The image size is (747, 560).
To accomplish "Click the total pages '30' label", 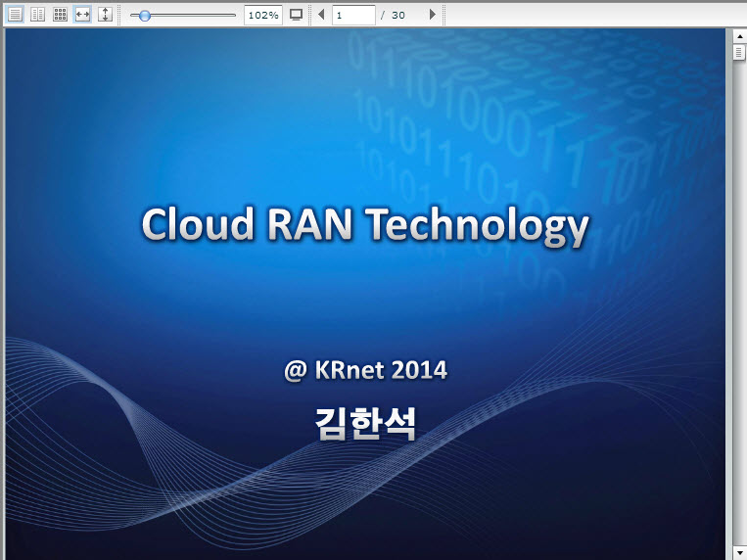I will [x=397, y=16].
